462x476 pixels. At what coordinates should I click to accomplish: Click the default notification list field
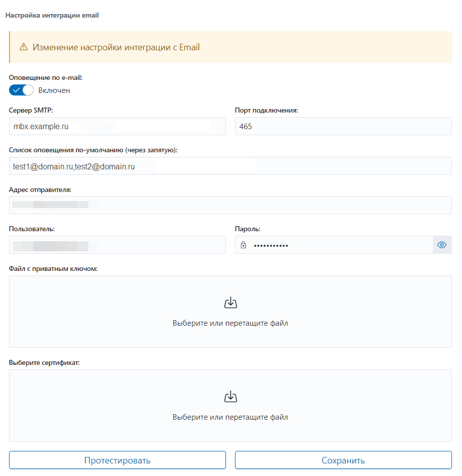[x=230, y=166]
